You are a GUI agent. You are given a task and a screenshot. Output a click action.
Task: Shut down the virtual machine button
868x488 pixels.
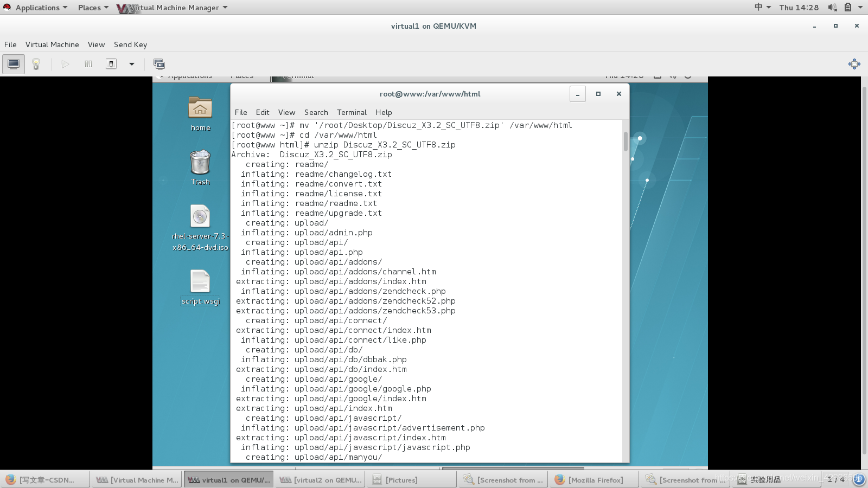(111, 64)
